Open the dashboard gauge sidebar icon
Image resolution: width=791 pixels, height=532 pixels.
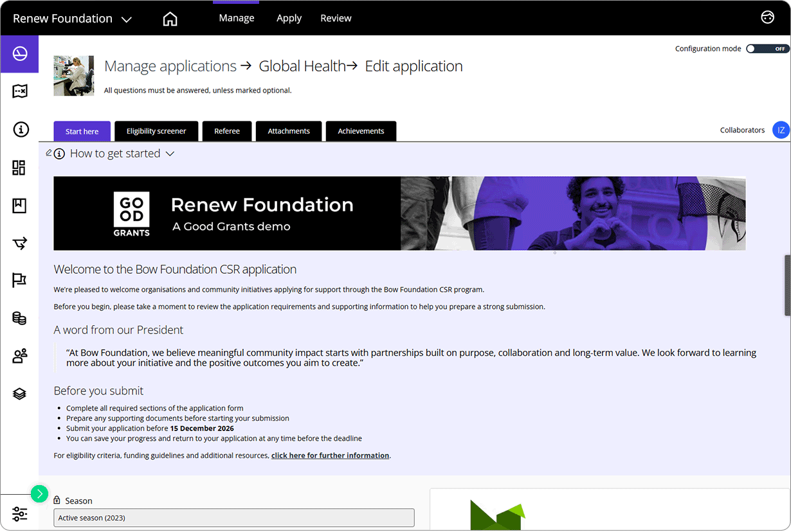19,54
